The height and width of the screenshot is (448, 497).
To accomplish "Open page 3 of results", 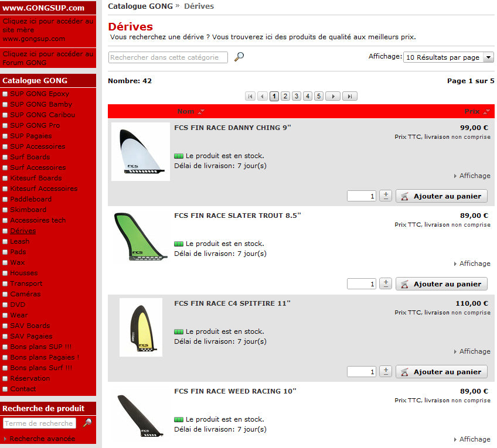I will click(297, 96).
